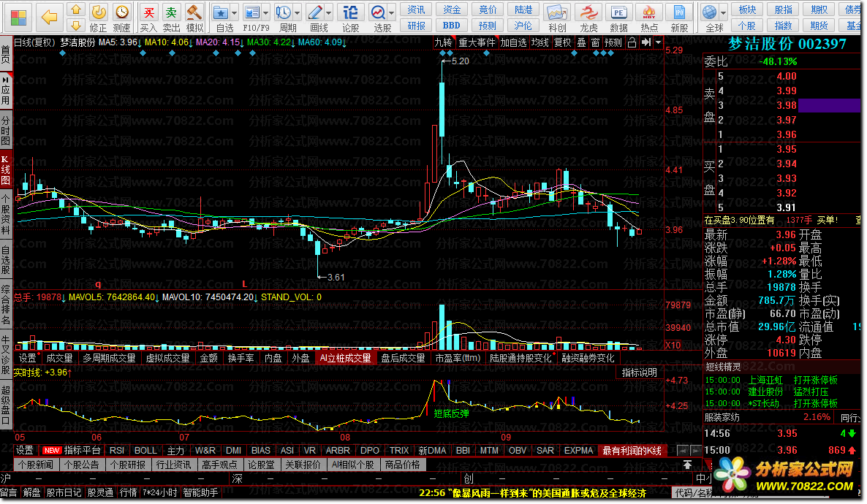Toggle 预测 in chart header bar
Screen dimensions: 867x504
[x=613, y=42]
